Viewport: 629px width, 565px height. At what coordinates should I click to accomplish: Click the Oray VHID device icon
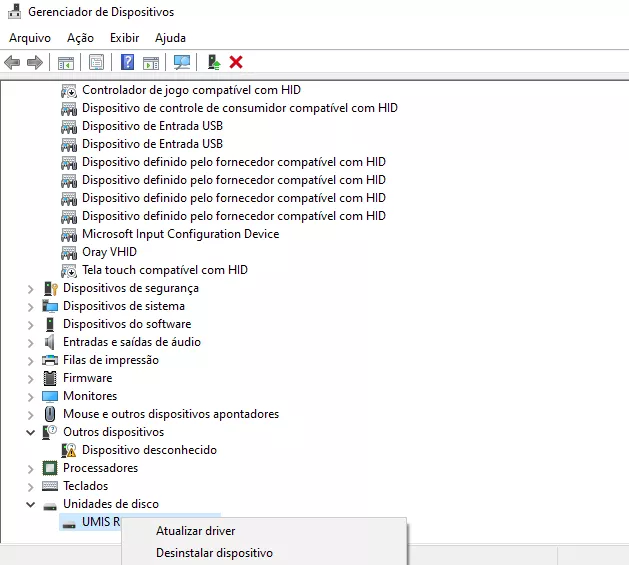pos(69,253)
